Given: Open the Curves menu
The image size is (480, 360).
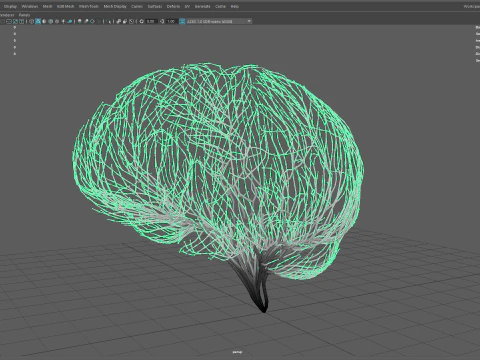Looking at the screenshot, I should point(137,6).
